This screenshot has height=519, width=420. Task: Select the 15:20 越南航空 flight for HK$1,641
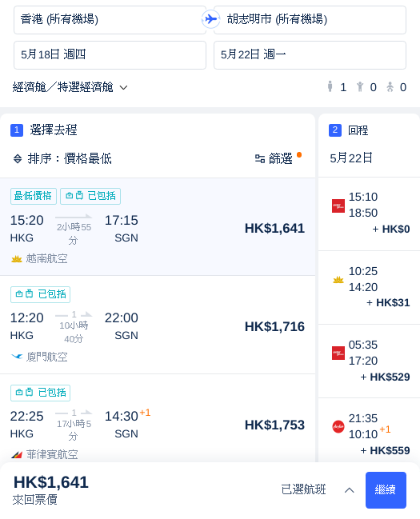(158, 227)
